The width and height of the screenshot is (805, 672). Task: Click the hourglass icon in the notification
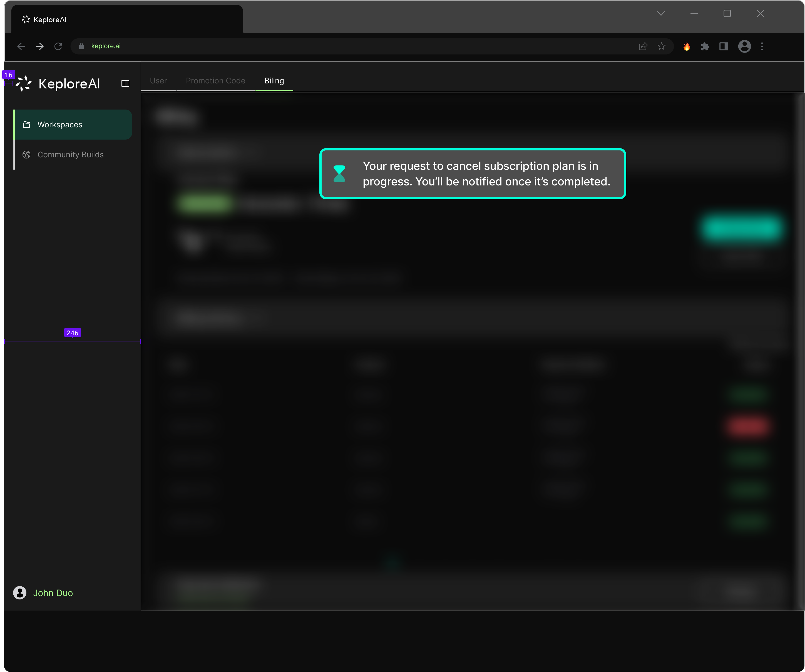(x=339, y=173)
